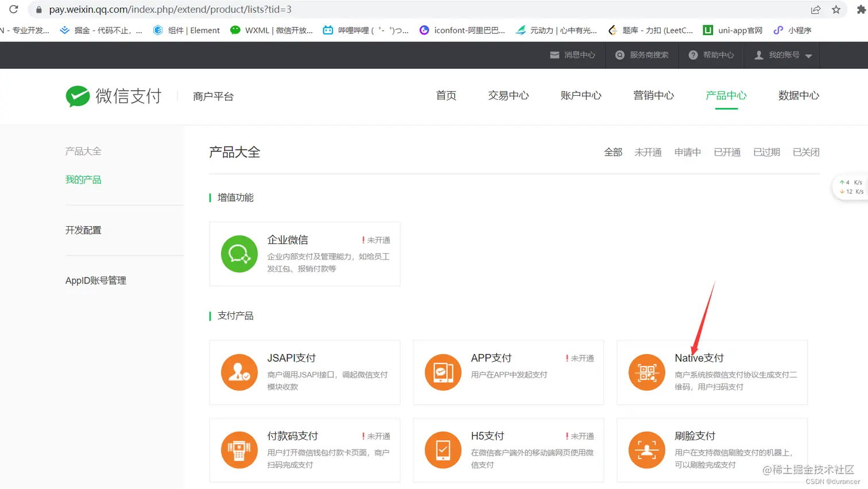Go to the 营销中心 tab
Screen dimensions: 868x489
pyautogui.click(x=654, y=96)
